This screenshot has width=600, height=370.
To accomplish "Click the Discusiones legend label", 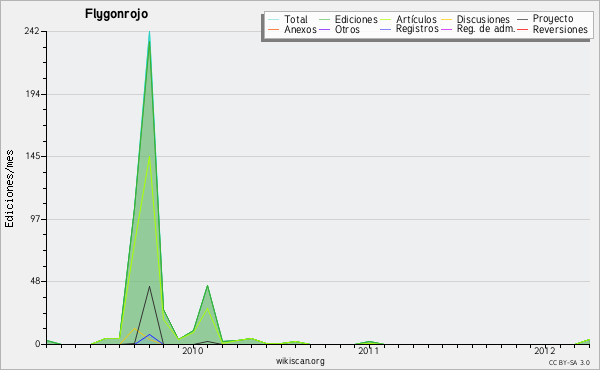I will pyautogui.click(x=483, y=19).
